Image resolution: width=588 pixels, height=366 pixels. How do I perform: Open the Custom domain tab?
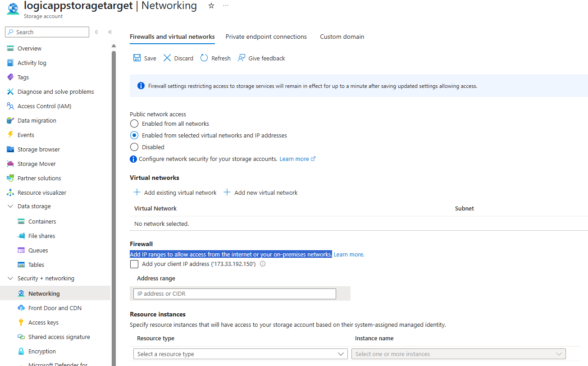tap(342, 37)
